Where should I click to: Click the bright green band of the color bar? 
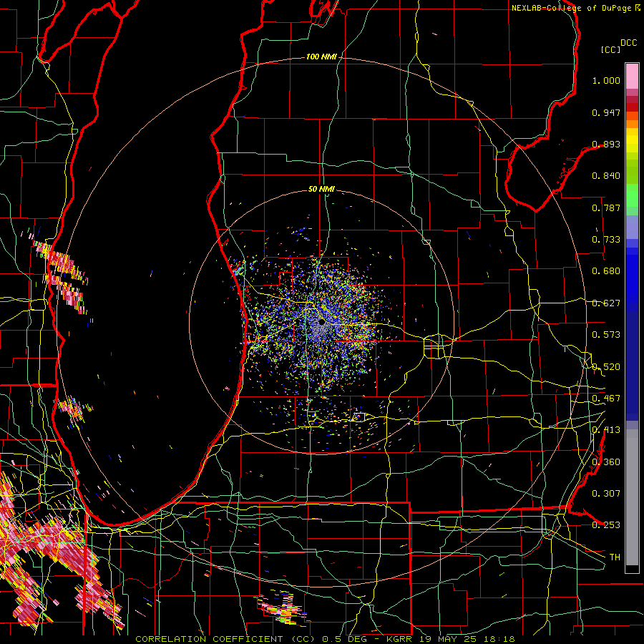coord(632,195)
